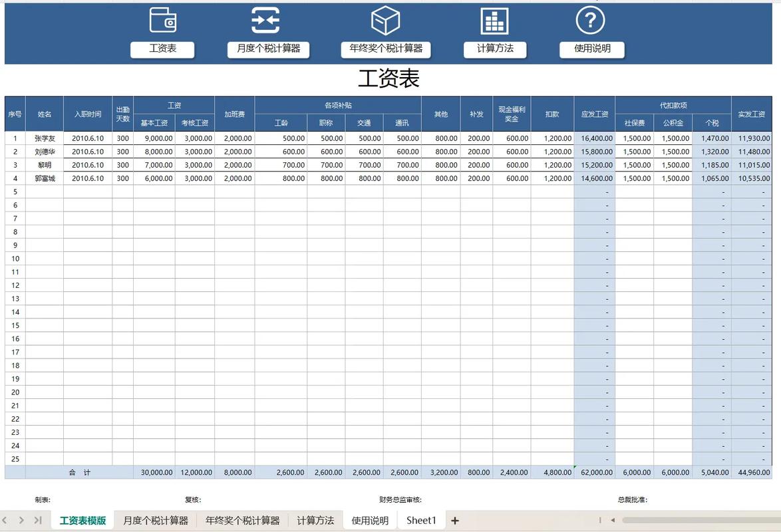Select the 实发工资 header cell
The image size is (781, 532).
pyautogui.click(x=752, y=114)
